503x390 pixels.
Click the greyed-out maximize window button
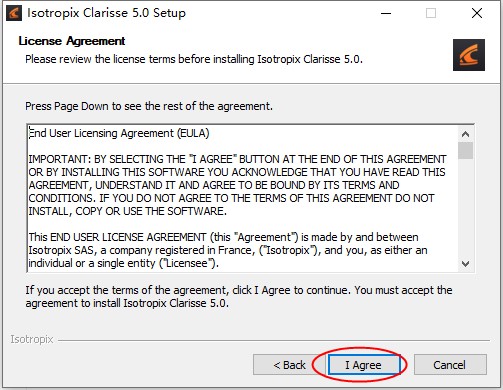(x=431, y=13)
